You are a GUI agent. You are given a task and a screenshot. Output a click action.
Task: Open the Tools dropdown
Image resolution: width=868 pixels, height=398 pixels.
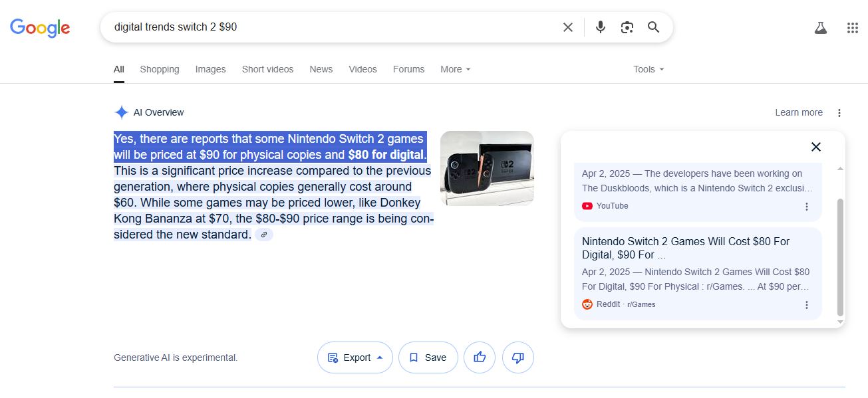coord(649,69)
